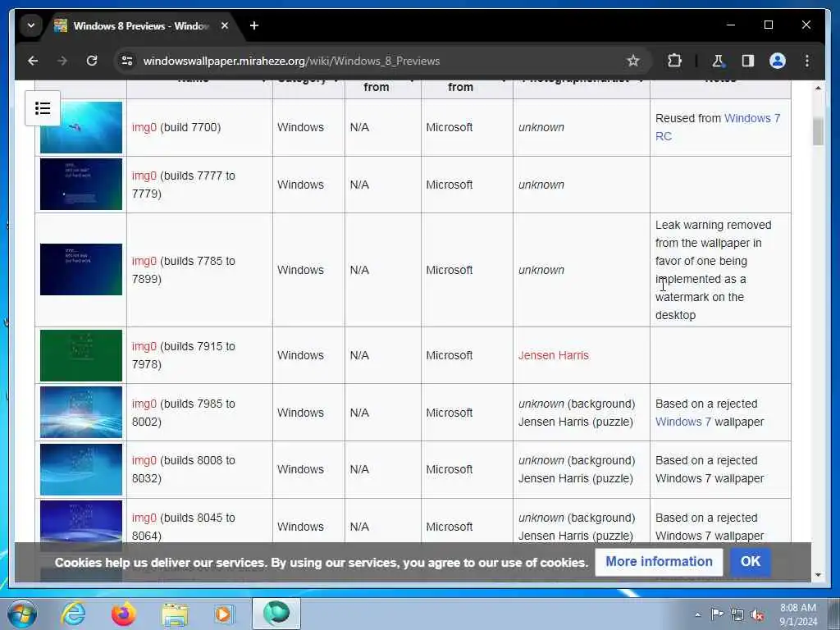The width and height of the screenshot is (840, 630).
Task: Launch Firefox from the taskbar
Action: point(123,614)
